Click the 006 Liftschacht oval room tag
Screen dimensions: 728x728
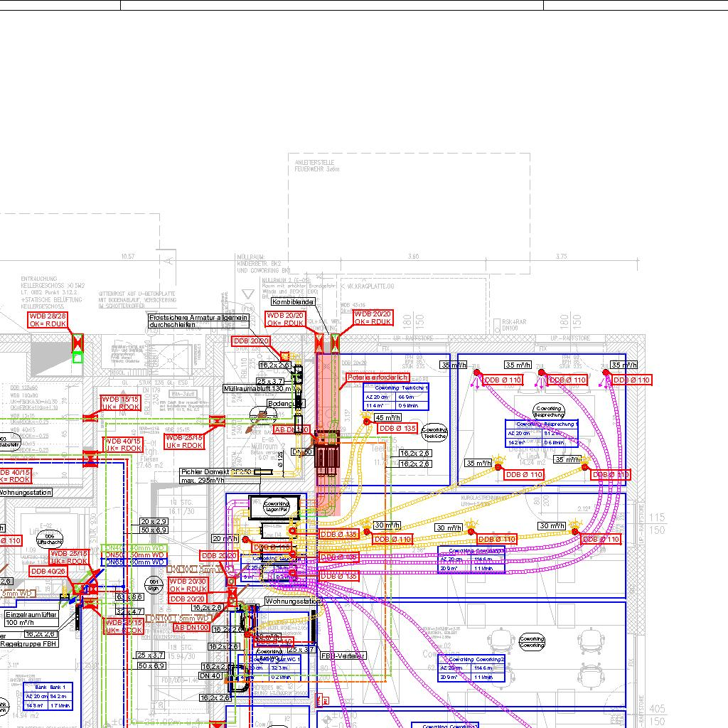48,538
